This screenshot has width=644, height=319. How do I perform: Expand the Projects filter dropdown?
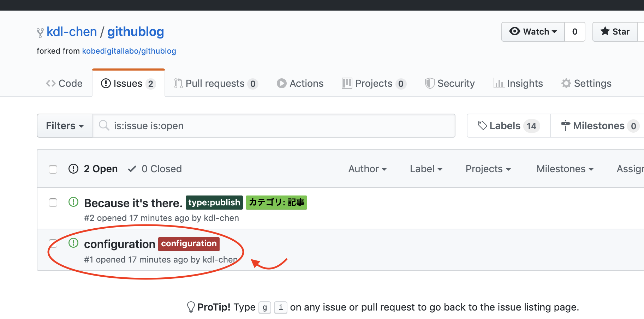[x=488, y=169]
